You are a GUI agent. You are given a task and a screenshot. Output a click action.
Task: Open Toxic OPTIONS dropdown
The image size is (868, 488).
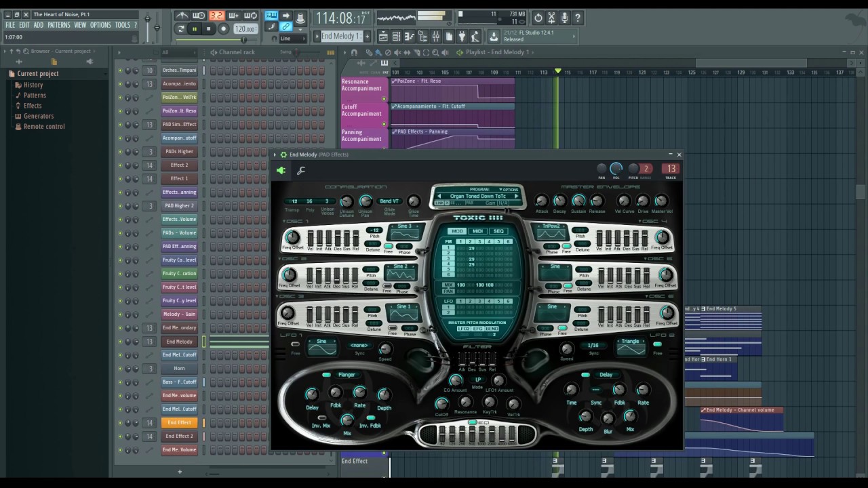509,190
